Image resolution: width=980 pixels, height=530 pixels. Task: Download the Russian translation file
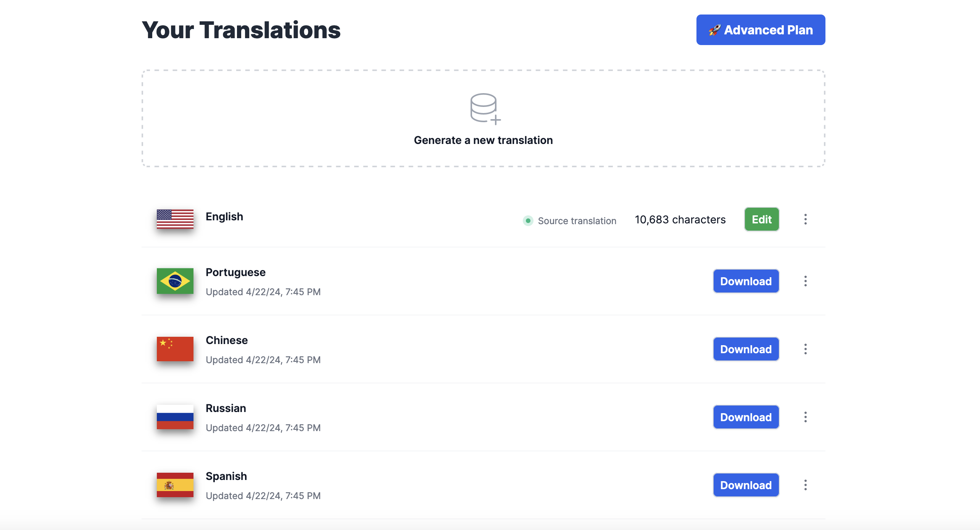click(746, 417)
